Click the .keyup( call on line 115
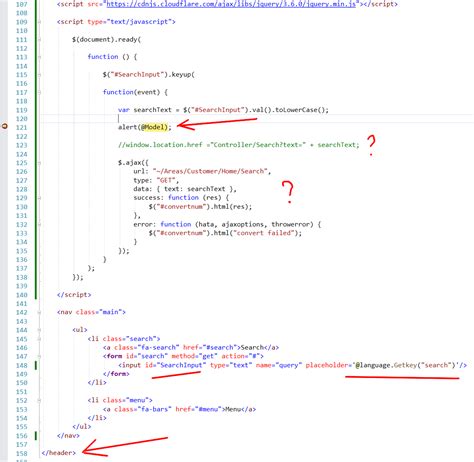Viewport: 474px width, 462px height. click(x=181, y=75)
